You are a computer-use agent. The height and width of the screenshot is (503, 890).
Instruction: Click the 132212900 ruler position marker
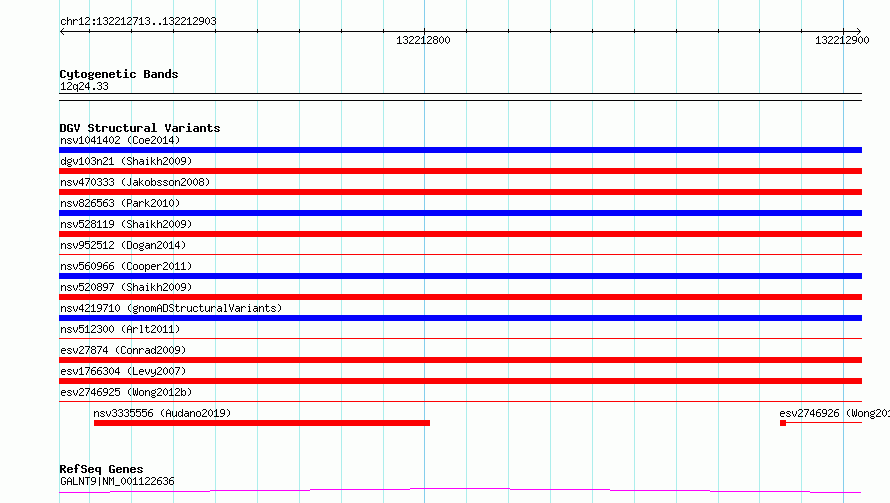pyautogui.click(x=842, y=40)
